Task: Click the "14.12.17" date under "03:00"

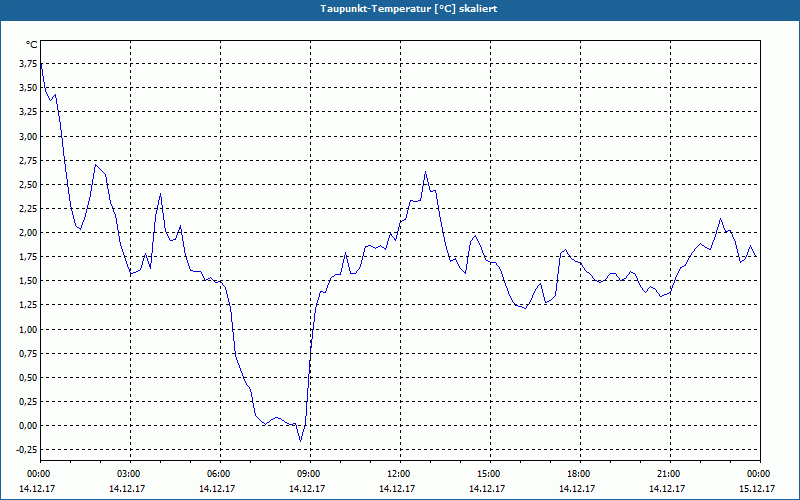Action: [x=127, y=488]
